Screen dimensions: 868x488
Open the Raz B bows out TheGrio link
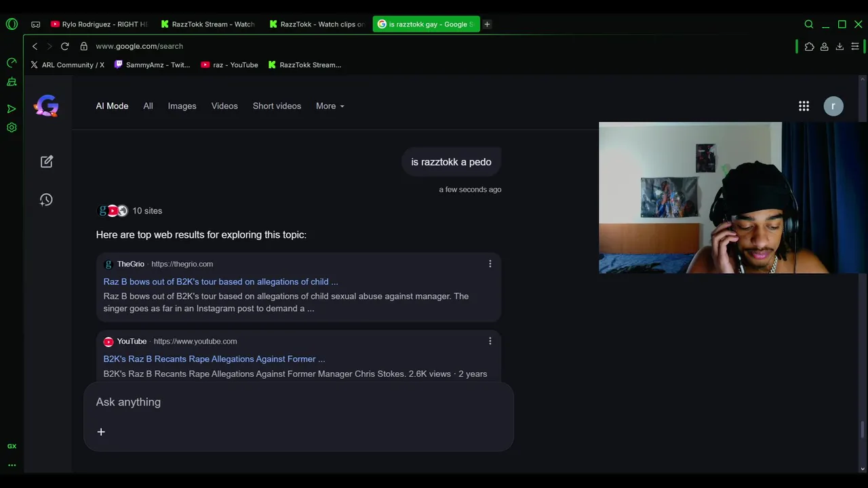(220, 281)
